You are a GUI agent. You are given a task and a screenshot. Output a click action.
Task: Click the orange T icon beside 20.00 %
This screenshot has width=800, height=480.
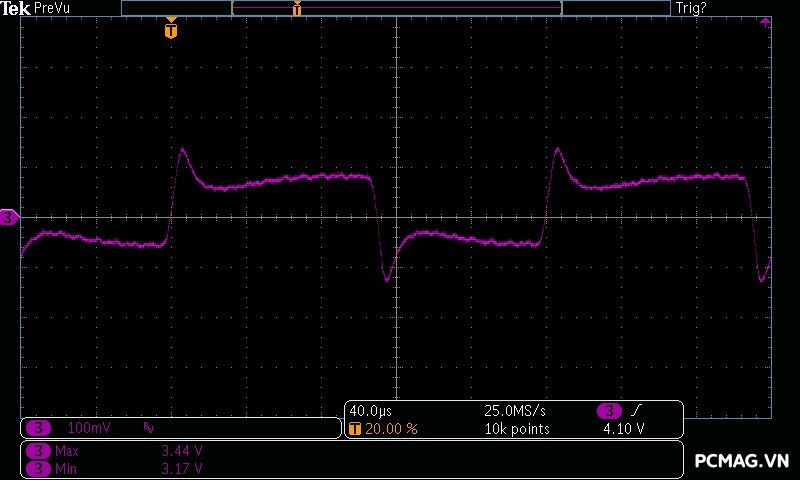tap(354, 429)
